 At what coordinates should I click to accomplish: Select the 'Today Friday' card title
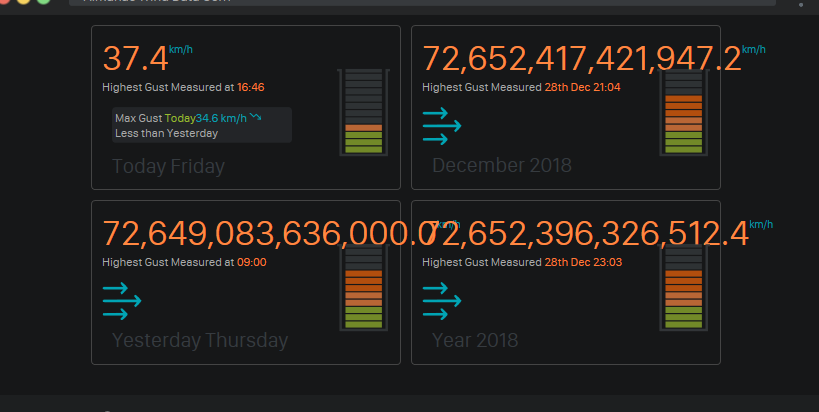pos(168,166)
